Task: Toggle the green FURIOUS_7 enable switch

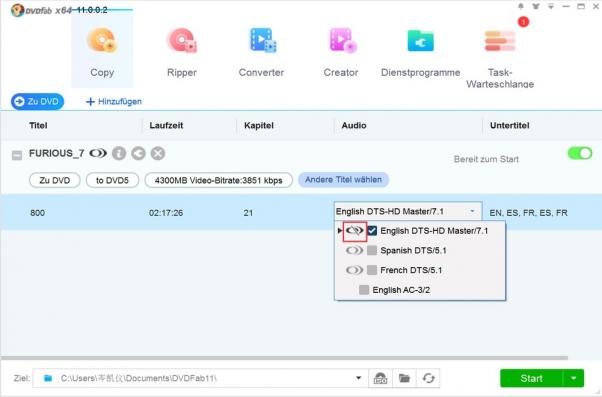Action: [x=580, y=153]
